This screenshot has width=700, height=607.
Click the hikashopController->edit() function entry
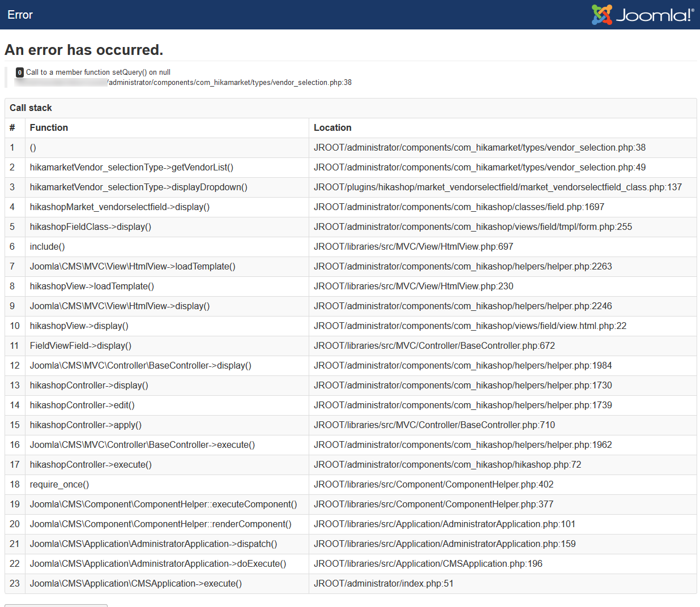82,405
